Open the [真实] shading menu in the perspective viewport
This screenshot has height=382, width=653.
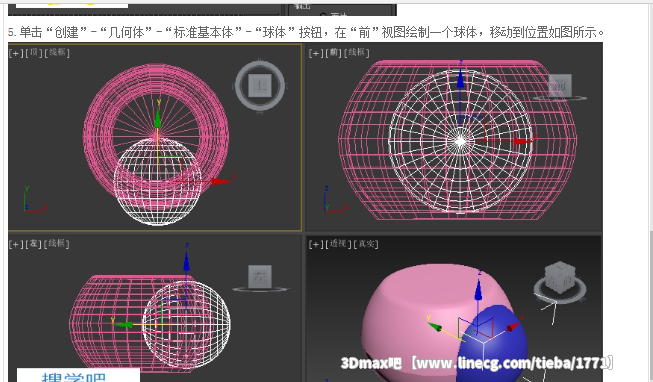(x=366, y=244)
